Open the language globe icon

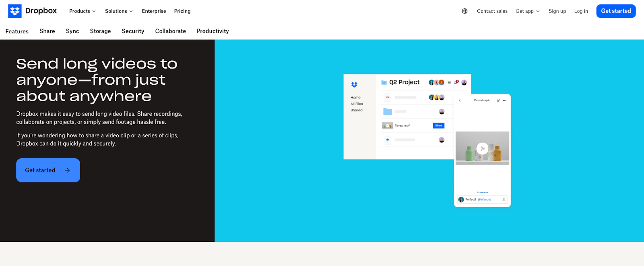[464, 11]
